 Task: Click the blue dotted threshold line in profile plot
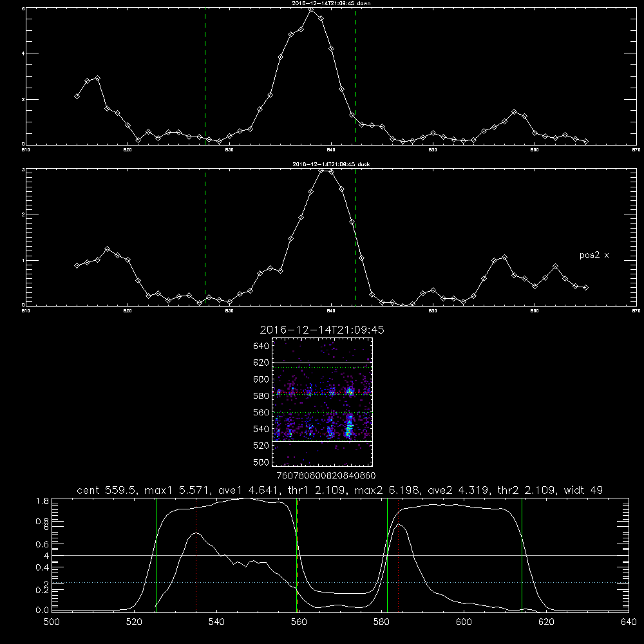(x=340, y=582)
